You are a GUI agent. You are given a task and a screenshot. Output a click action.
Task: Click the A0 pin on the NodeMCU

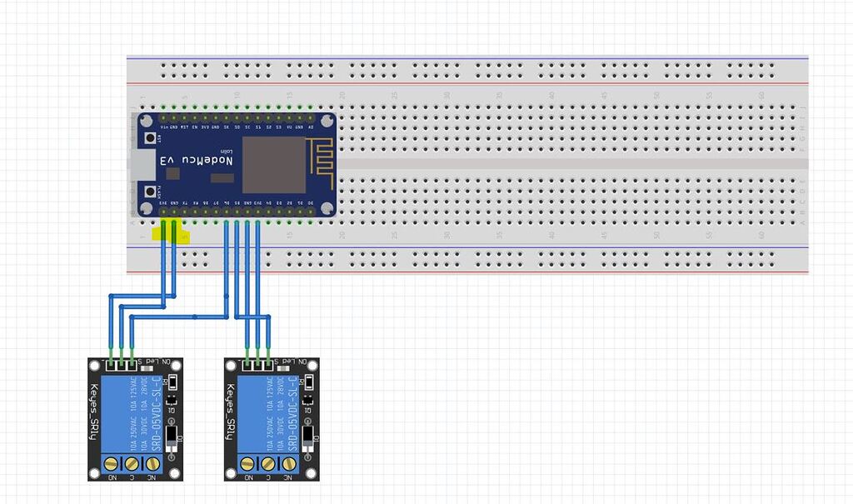pos(311,117)
